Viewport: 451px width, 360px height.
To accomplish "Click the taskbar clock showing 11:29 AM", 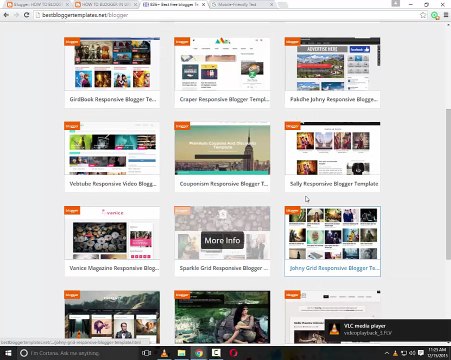I will 437,353.
